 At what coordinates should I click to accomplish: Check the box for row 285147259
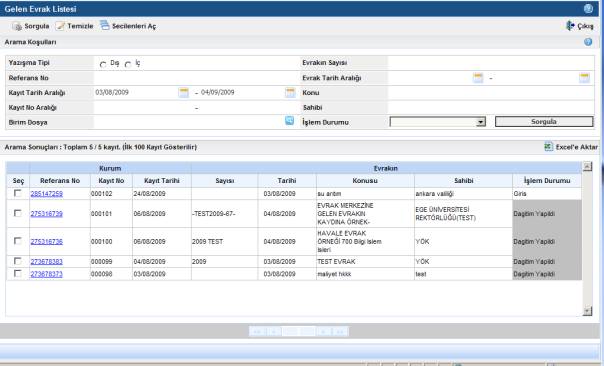click(x=17, y=193)
